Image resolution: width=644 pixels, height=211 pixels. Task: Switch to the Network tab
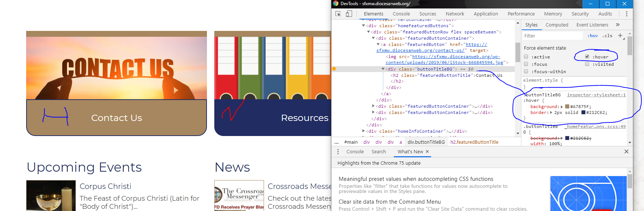[455, 14]
